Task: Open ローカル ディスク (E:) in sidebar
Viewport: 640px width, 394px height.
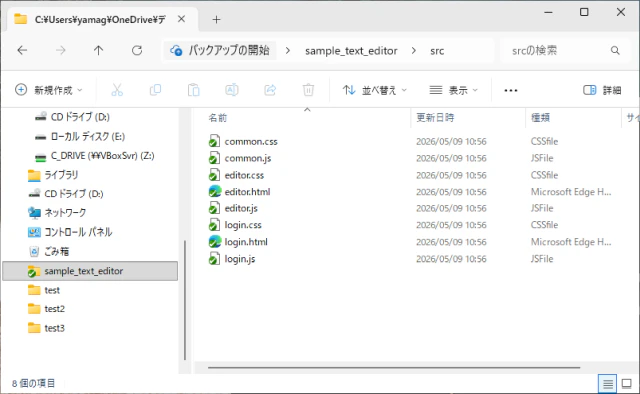Action: tap(88, 136)
